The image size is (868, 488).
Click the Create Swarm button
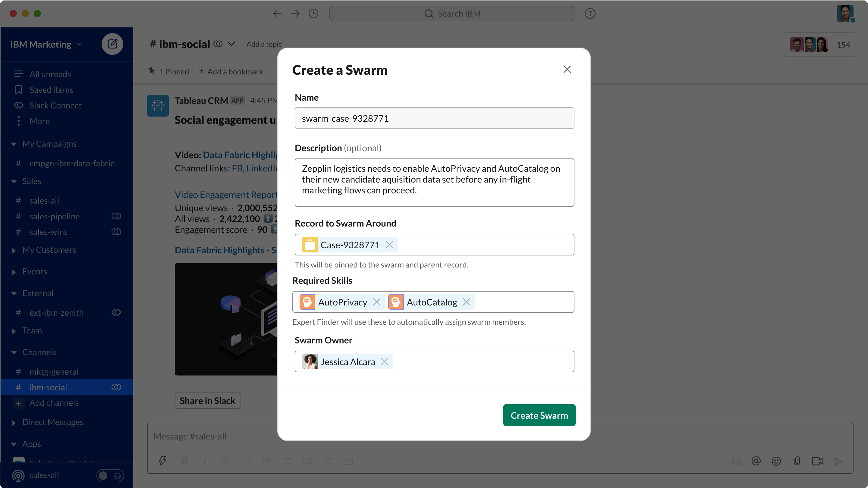539,415
